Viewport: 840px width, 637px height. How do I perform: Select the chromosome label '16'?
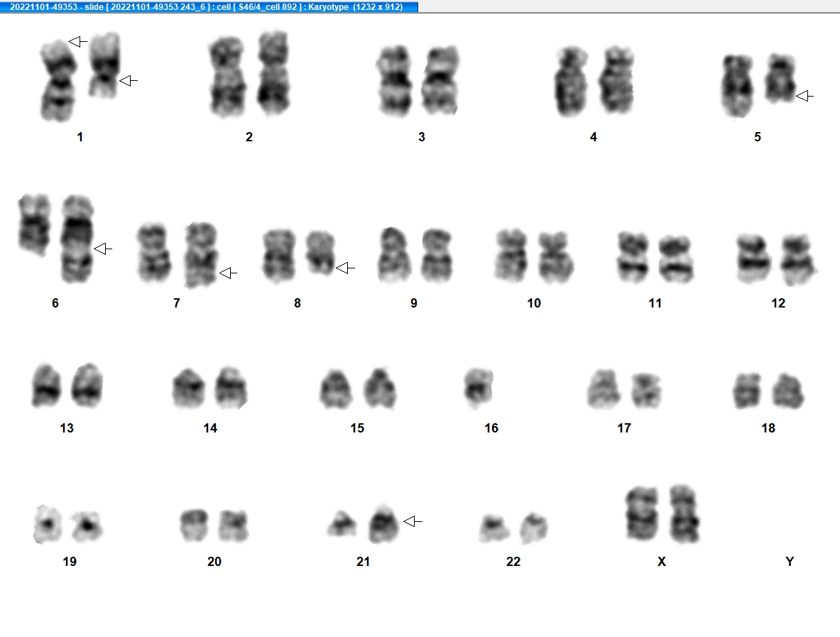491,428
